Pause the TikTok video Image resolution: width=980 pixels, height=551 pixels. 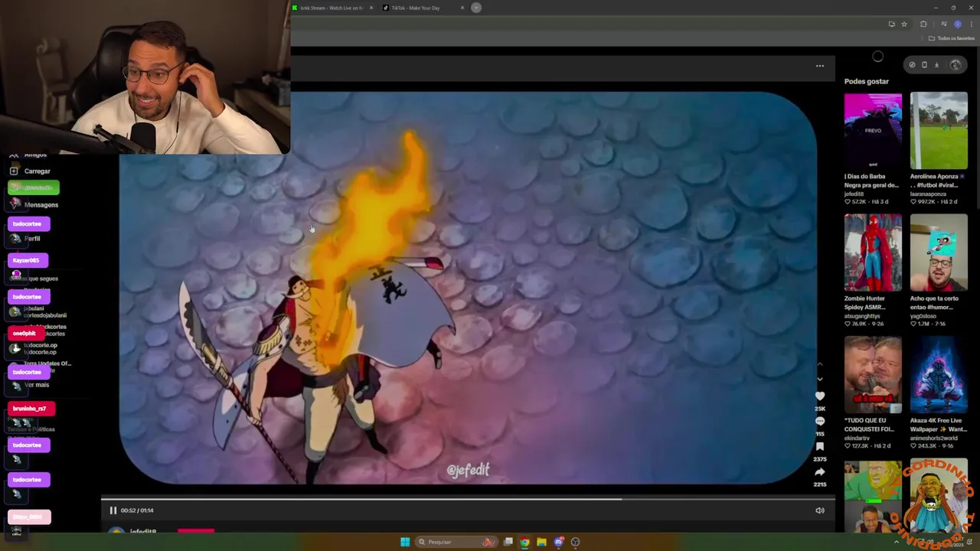click(113, 510)
